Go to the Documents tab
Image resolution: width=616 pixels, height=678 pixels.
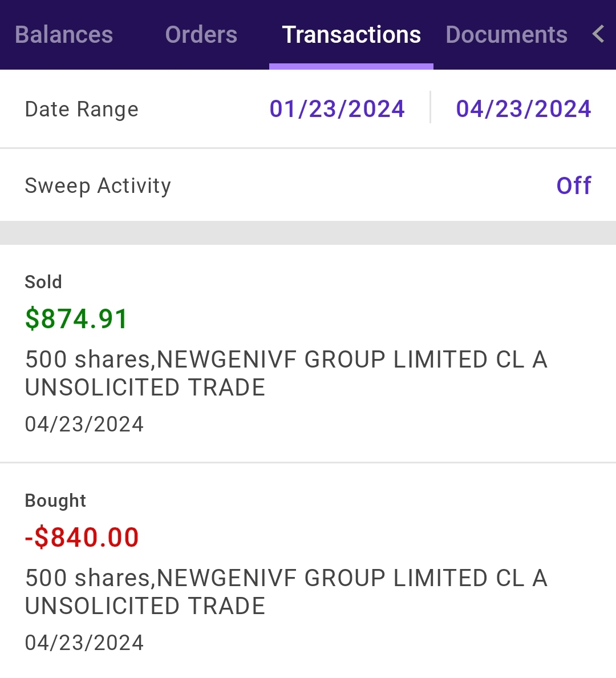click(x=506, y=35)
